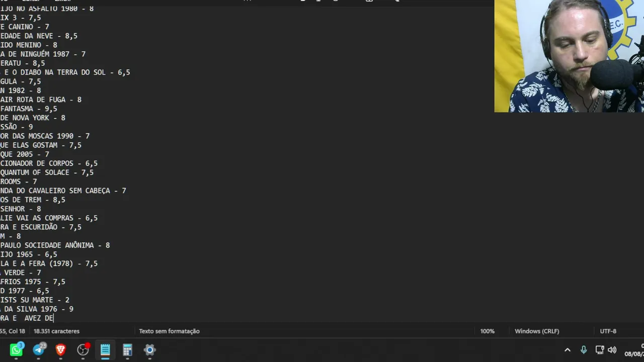Click the line 'SENHOR - 8'
This screenshot has width=644, height=362.
(21, 209)
